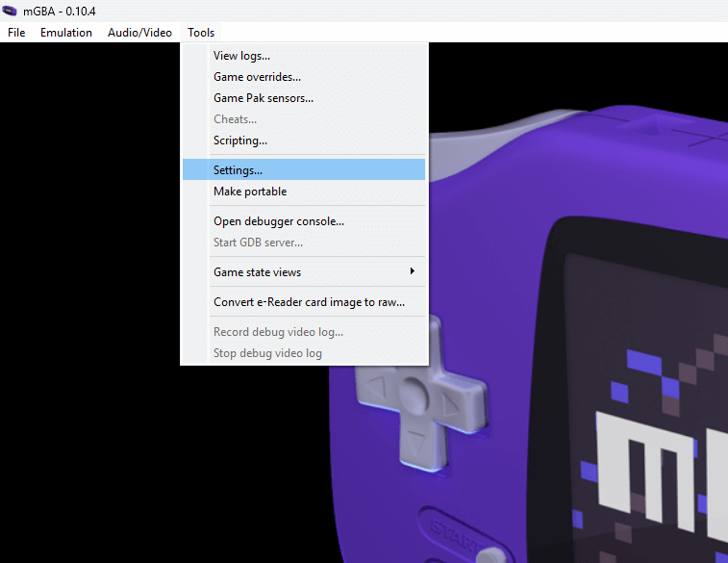Image resolution: width=728 pixels, height=563 pixels.
Task: Expand Game state views submenu arrow
Action: click(413, 272)
